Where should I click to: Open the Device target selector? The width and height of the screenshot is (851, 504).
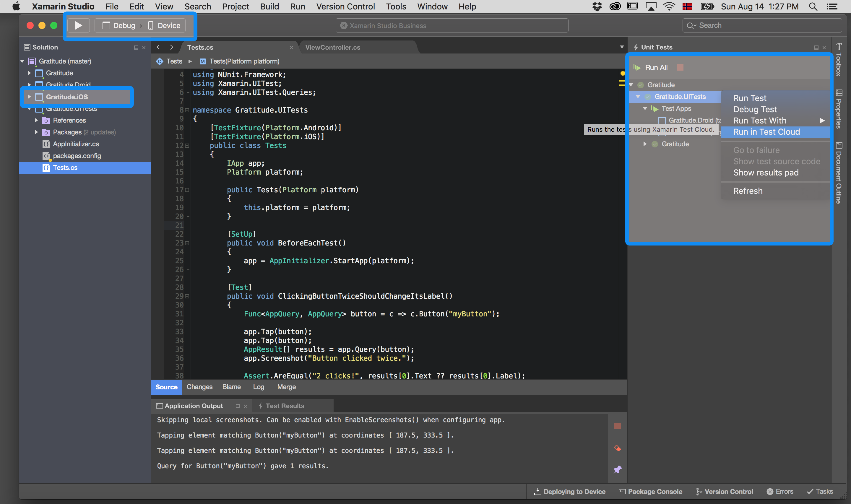164,25
